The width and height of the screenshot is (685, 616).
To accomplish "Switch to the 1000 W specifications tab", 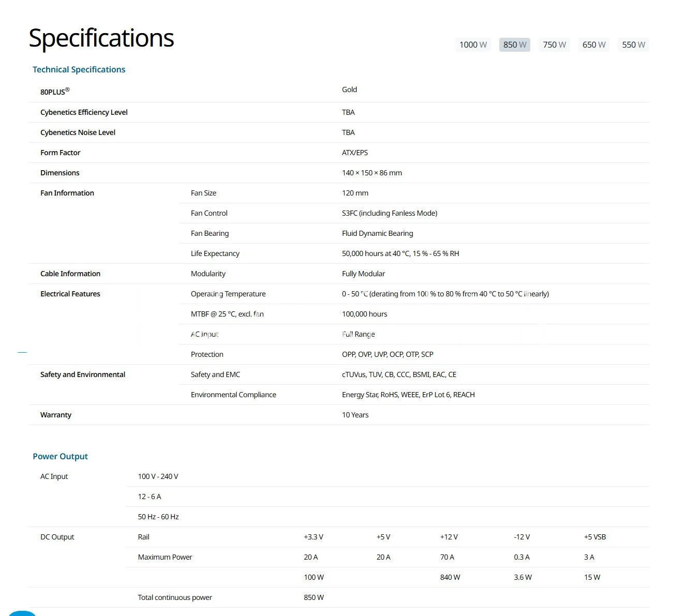I will coord(473,45).
